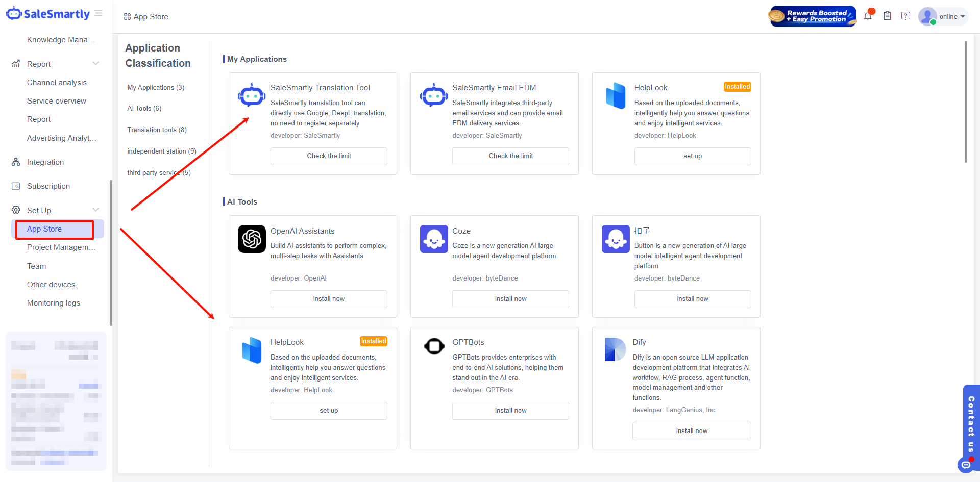Click the user avatar in the header
Screen dimensions: 980x482
[927, 16]
